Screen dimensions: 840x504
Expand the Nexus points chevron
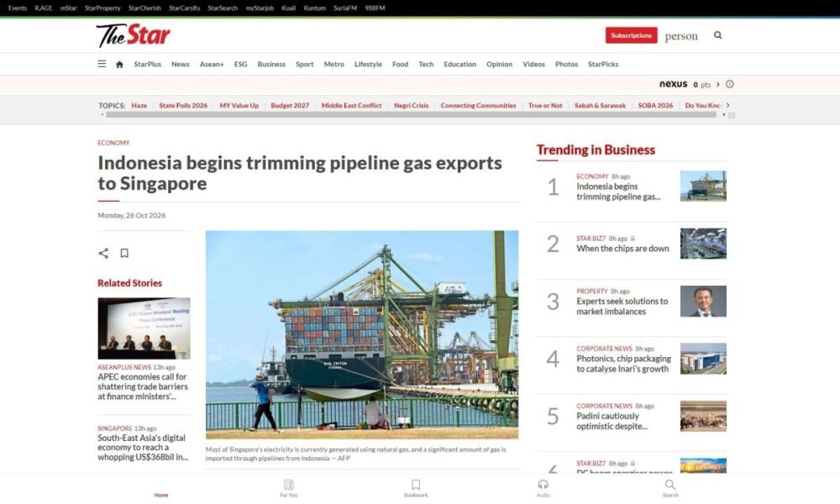pyautogui.click(x=718, y=84)
